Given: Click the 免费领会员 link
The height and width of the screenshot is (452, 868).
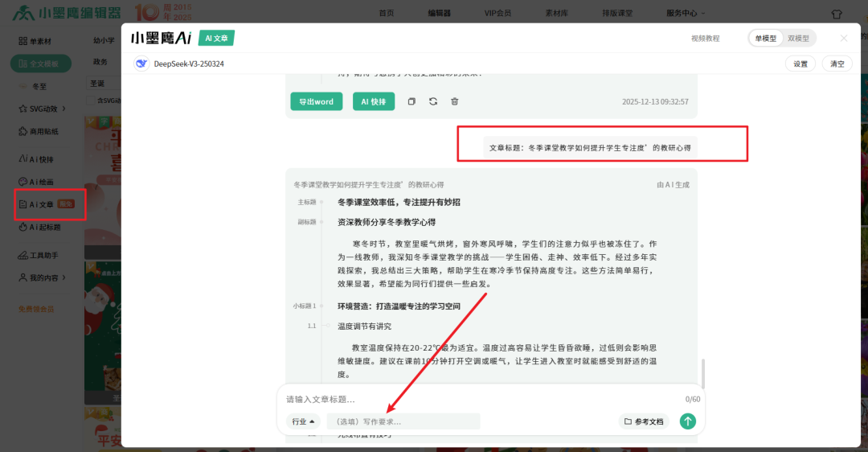Looking at the screenshot, I should click(x=36, y=309).
